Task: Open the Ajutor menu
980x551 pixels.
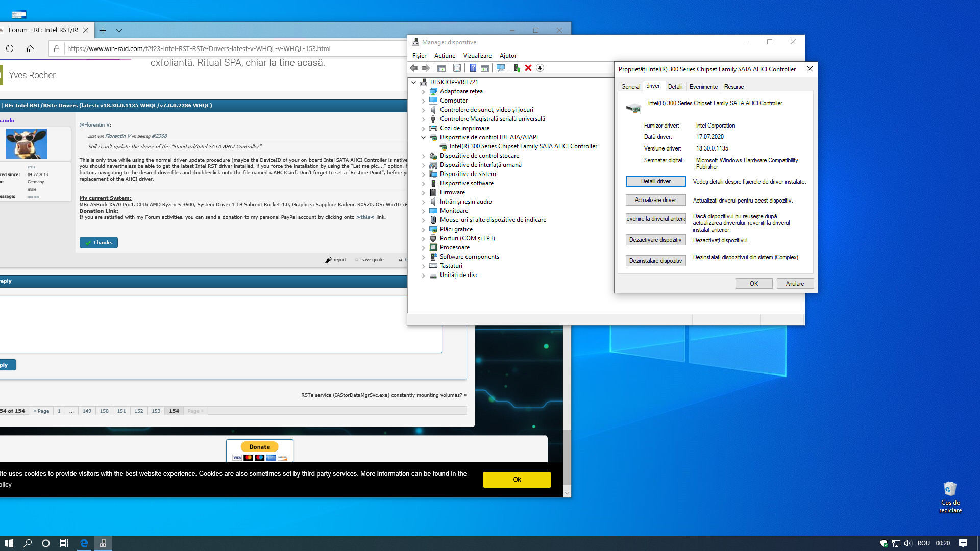Action: (508, 56)
